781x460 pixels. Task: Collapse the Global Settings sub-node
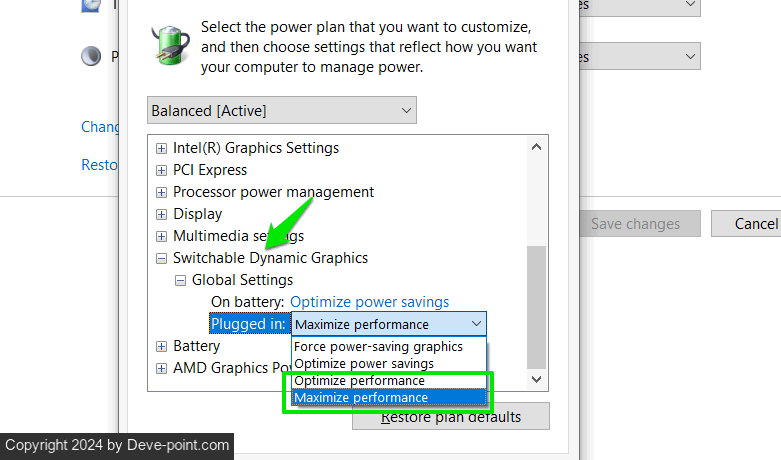(x=181, y=280)
